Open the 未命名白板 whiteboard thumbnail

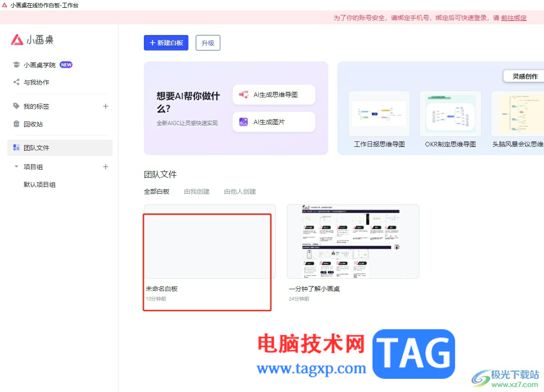pos(210,241)
